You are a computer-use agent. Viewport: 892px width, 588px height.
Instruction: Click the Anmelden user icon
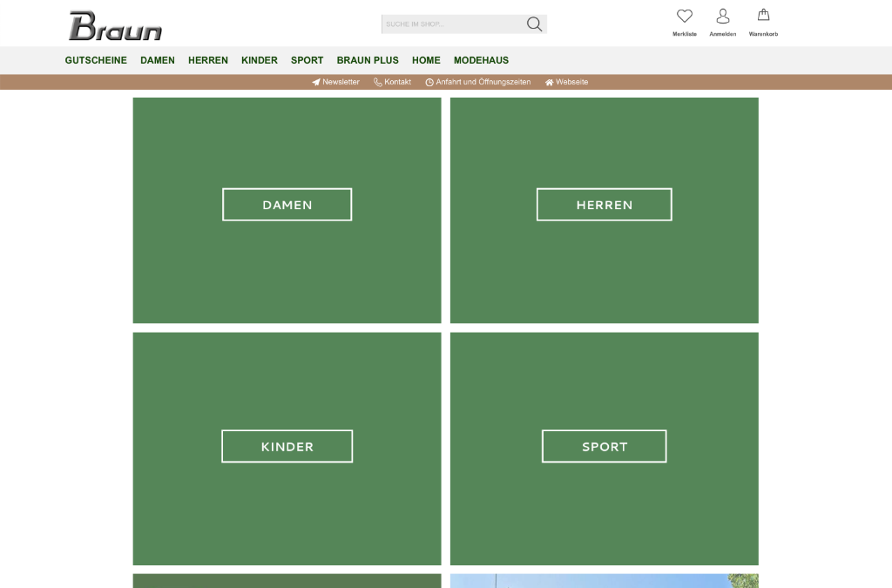(723, 17)
